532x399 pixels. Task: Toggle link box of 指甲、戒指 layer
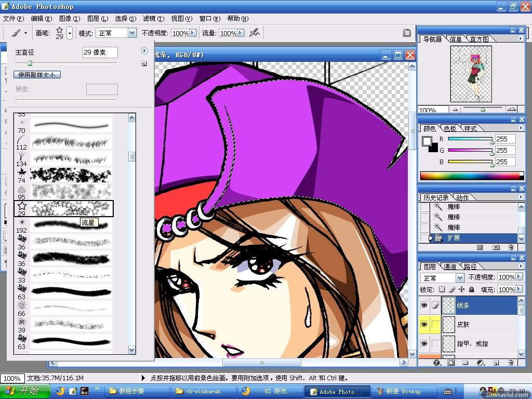pos(436,344)
